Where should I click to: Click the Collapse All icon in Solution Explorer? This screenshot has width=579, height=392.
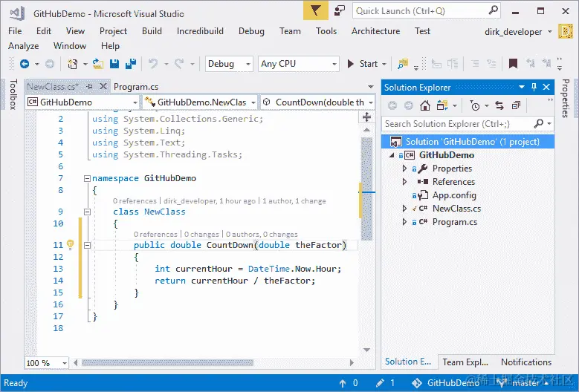click(516, 106)
